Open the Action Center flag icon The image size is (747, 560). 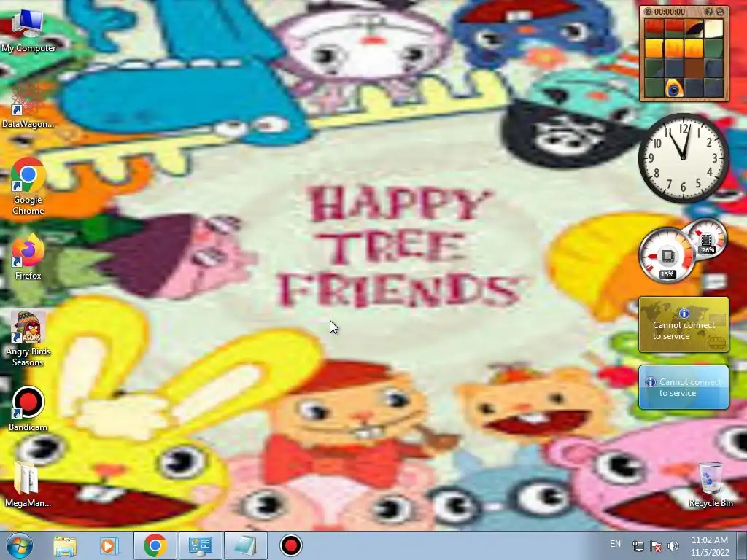click(x=656, y=546)
